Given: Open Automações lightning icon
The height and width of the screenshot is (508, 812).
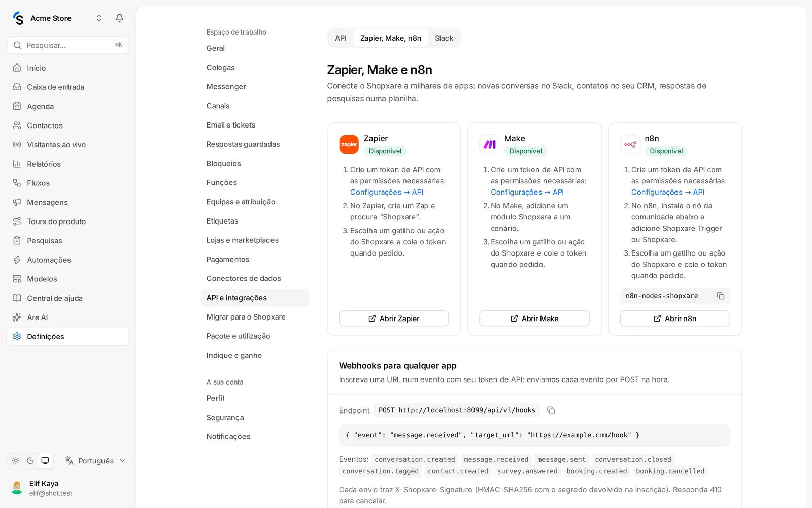Looking at the screenshot, I should click(17, 260).
